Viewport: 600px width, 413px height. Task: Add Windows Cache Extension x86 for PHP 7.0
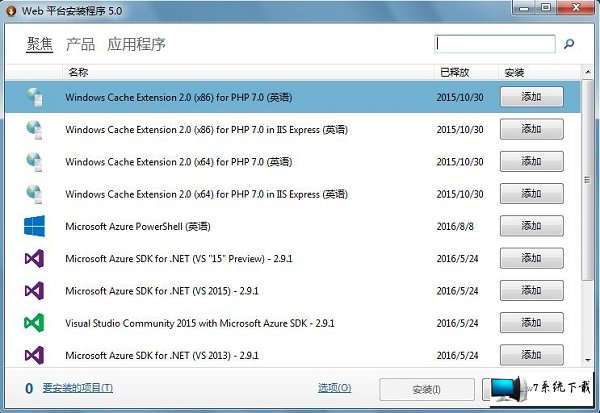coord(532,97)
